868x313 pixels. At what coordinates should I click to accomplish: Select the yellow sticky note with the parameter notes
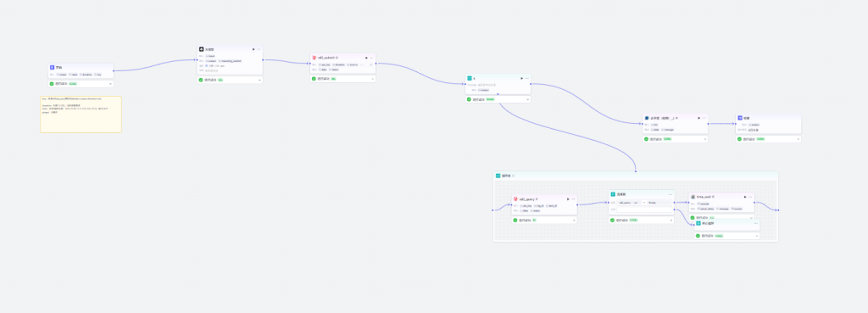click(81, 115)
